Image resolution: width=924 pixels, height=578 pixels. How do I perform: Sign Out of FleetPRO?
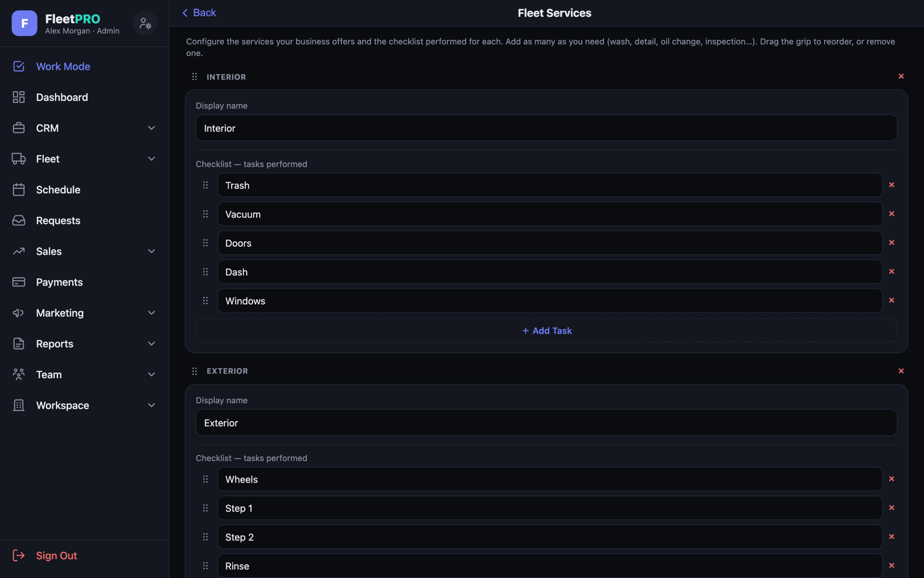point(84,555)
